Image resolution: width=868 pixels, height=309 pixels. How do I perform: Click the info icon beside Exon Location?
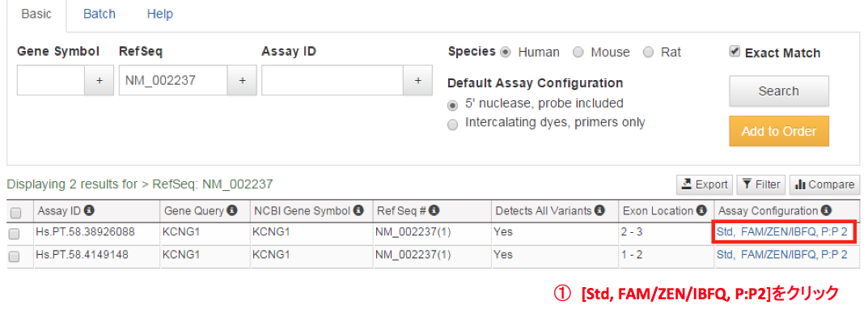pyautogui.click(x=702, y=210)
